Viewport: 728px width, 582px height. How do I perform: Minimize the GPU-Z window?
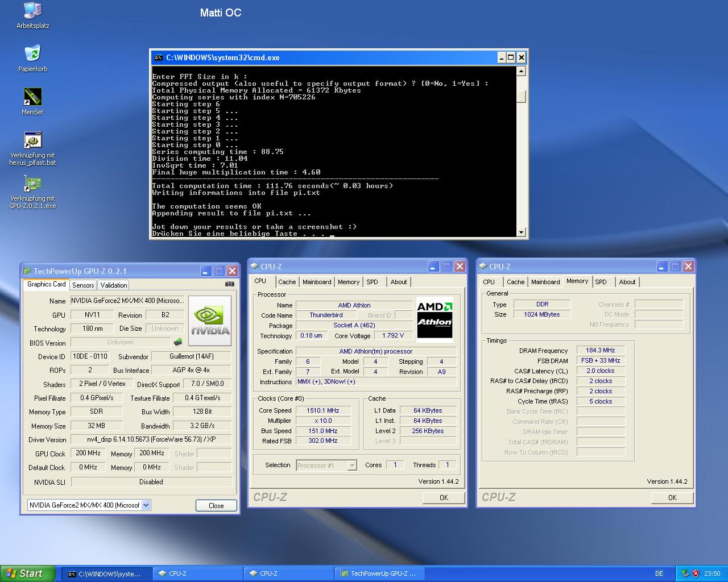(x=206, y=271)
